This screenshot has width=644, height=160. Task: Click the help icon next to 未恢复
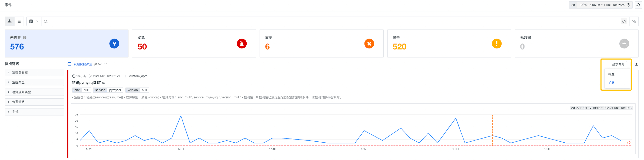point(25,38)
